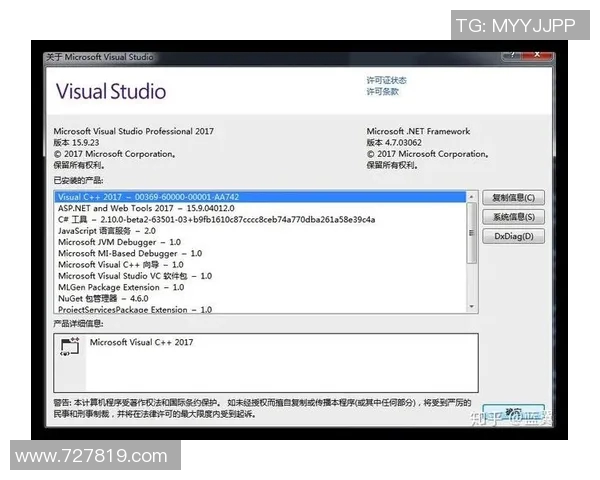600x480 pixels.
Task: Launch DxDiag(D) button
Action: (513, 236)
